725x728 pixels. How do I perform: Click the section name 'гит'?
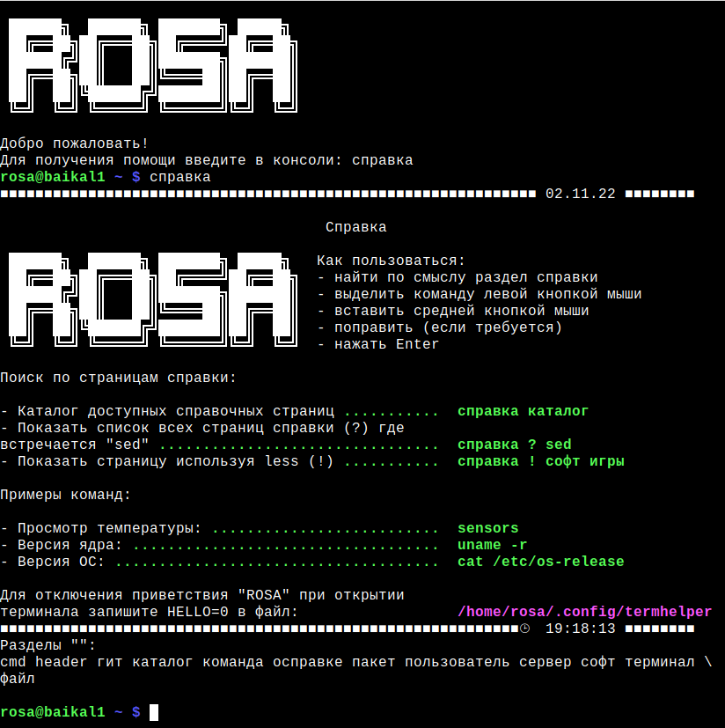point(109,662)
